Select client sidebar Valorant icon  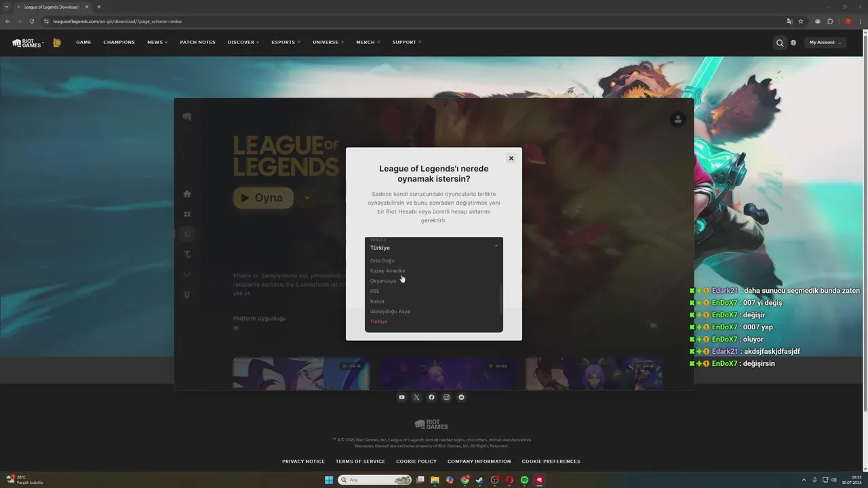click(188, 274)
